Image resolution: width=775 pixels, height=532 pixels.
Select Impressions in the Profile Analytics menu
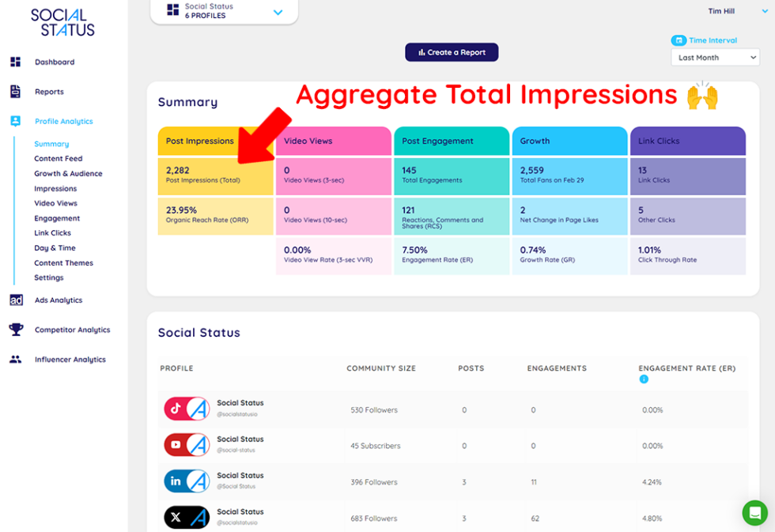(55, 188)
